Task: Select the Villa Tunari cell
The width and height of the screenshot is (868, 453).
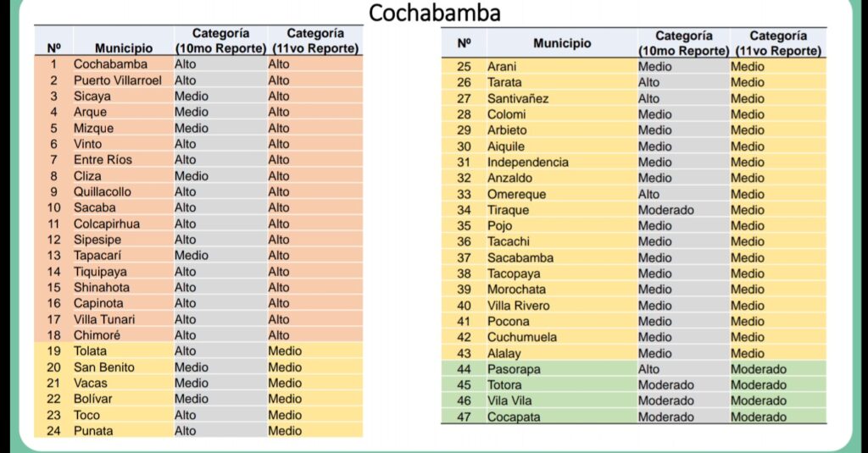Action: coord(103,319)
